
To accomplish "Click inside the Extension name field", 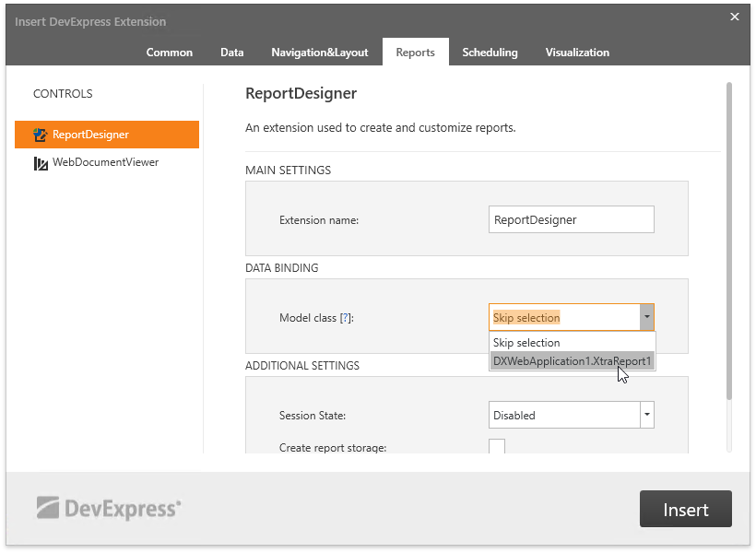I will [x=571, y=219].
